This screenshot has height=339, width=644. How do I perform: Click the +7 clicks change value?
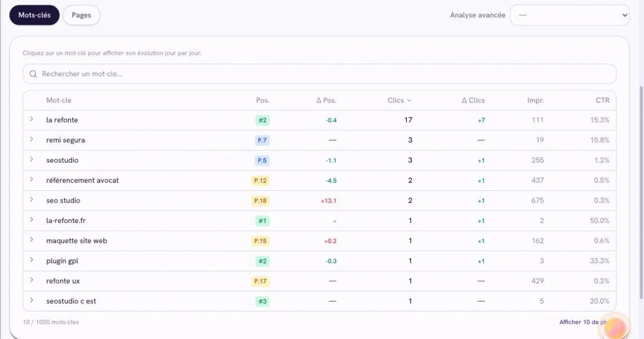tap(481, 120)
